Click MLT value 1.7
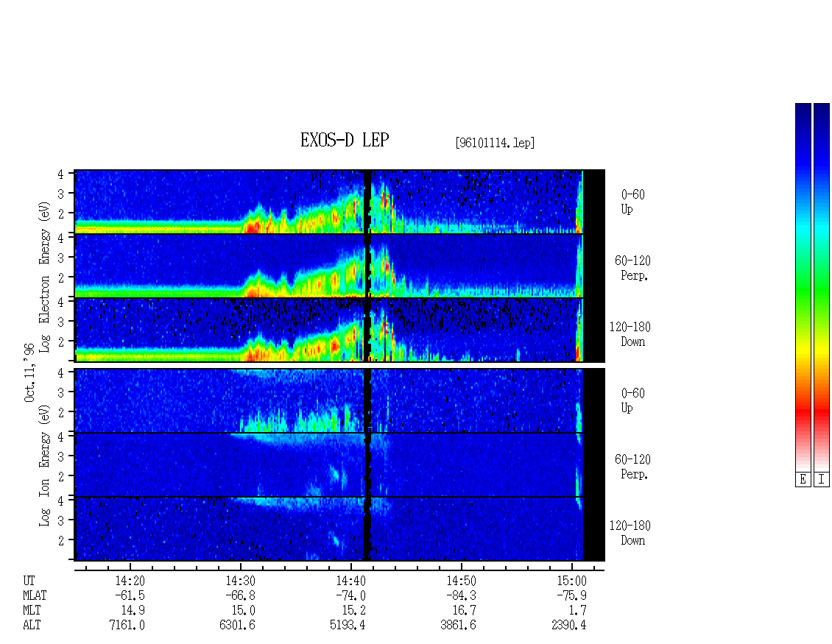Screen dimensions: 832x644 coord(578,611)
